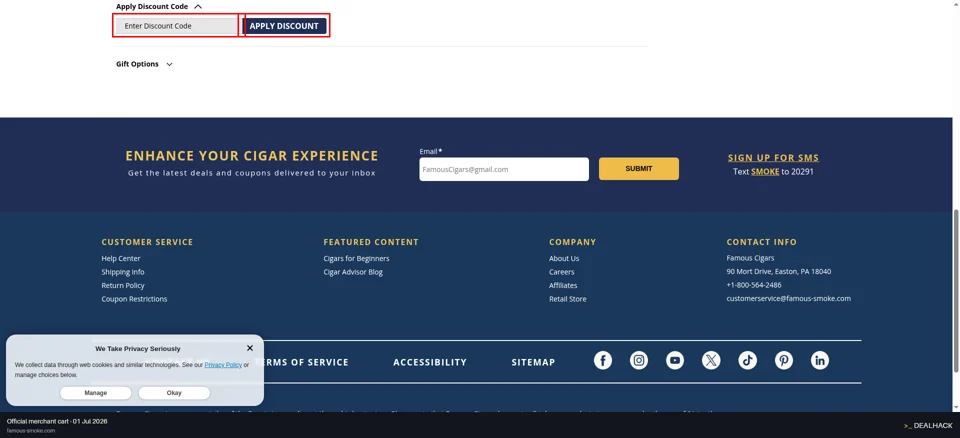Open the Help Center link
Viewport: 960px width, 438px height.
[121, 259]
